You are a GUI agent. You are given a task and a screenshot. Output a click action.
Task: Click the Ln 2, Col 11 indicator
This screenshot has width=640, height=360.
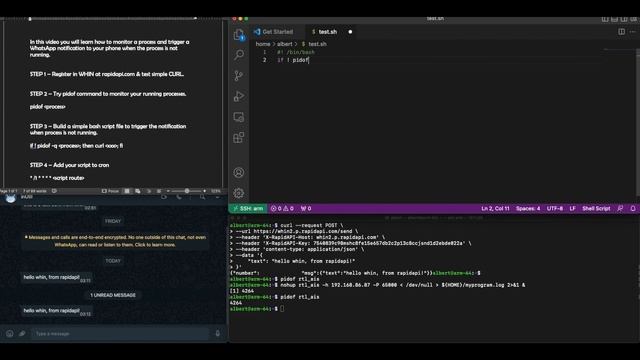pyautogui.click(x=495, y=209)
